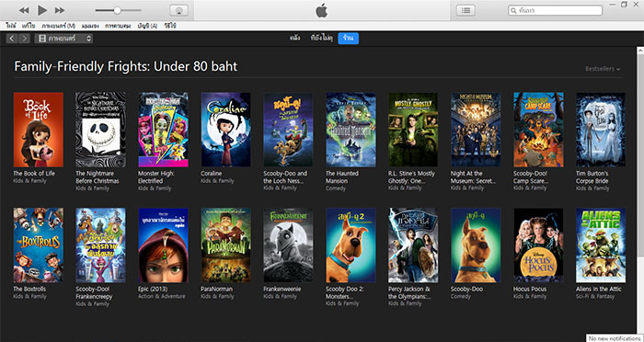The width and height of the screenshot is (644, 342).
Task: Open the Coraline movie poster
Action: pos(226,130)
